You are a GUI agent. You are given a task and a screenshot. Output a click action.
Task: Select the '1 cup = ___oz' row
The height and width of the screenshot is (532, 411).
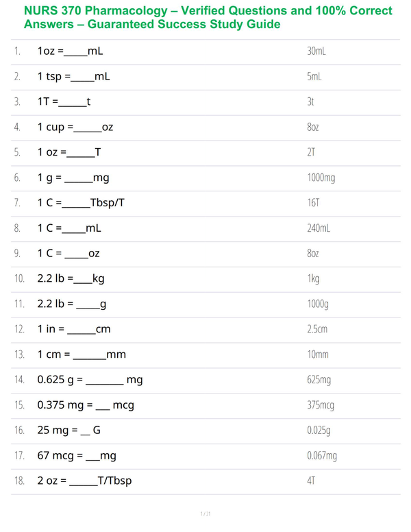[x=206, y=128]
